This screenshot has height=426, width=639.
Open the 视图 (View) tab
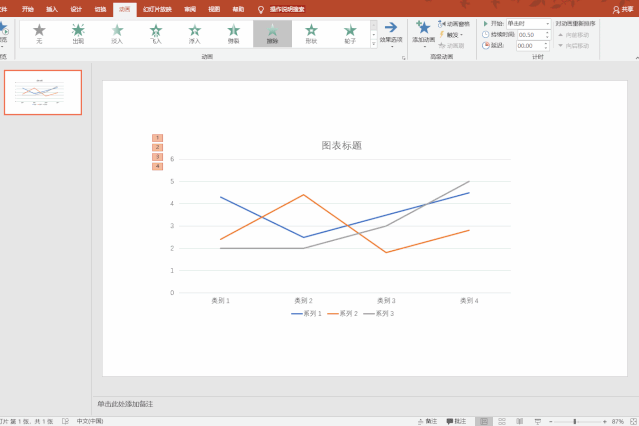[x=214, y=9]
